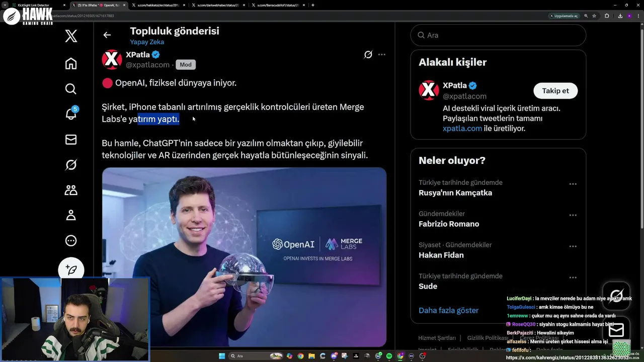Click the X logo in the sidebar
Screen dimensions: 644x362
pyautogui.click(x=71, y=36)
